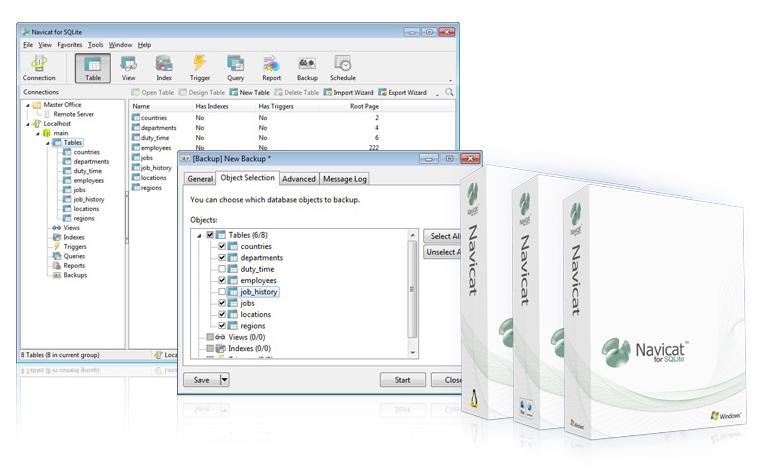This screenshot has height=475, width=773.
Task: Click objects list scroll-up arrow
Action: (413, 235)
